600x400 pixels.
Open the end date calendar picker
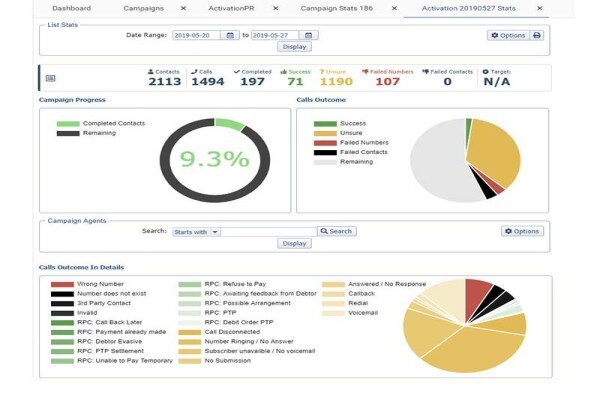tap(308, 35)
